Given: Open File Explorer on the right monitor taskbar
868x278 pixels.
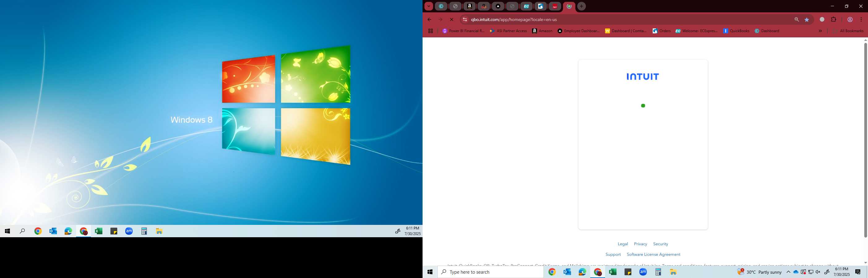Looking at the screenshot, I should pos(673,272).
